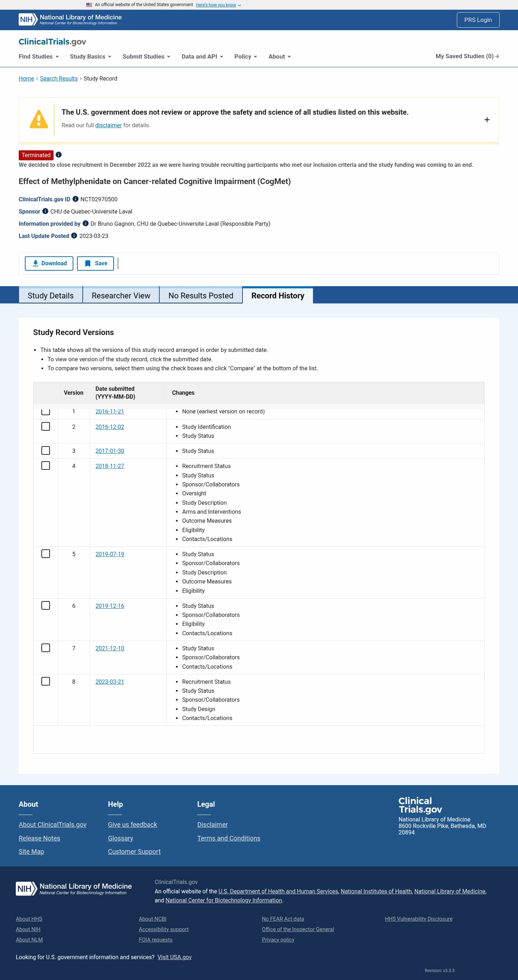Click Give us feedback link
Image resolution: width=518 pixels, height=980 pixels.
tap(132, 824)
